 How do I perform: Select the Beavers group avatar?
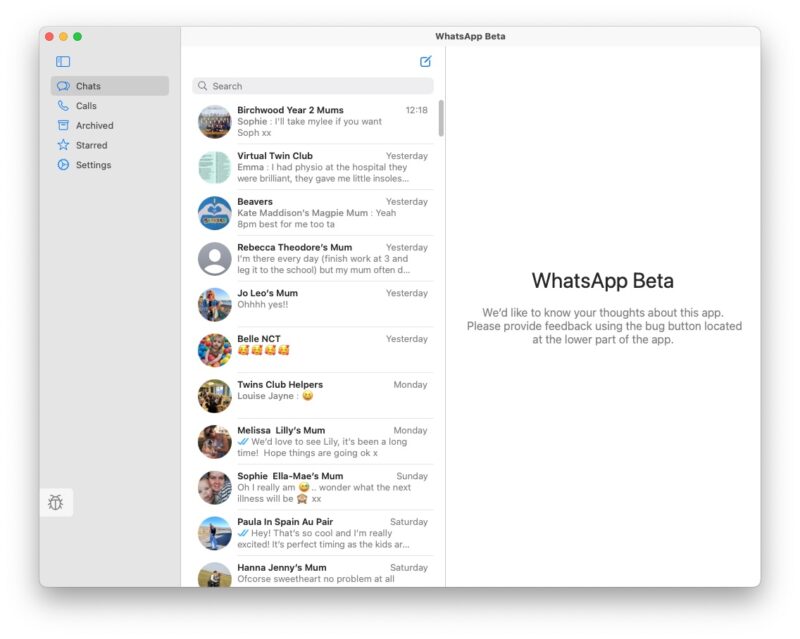coord(214,213)
